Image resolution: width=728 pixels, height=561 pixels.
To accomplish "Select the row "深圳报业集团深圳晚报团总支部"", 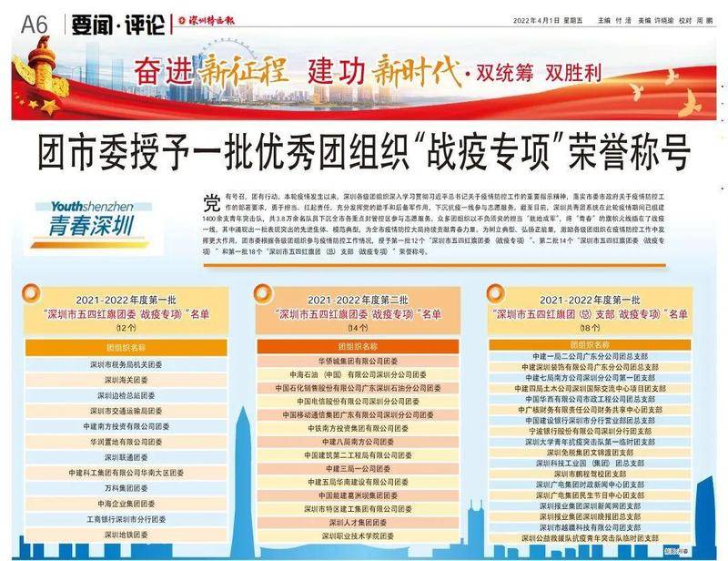I will click(590, 517).
